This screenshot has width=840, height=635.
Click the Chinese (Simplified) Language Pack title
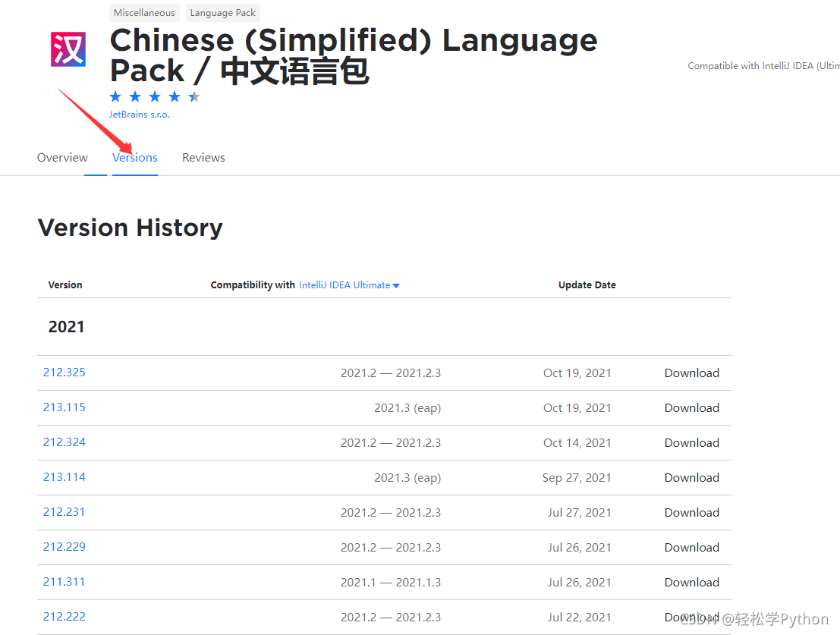coord(354,55)
